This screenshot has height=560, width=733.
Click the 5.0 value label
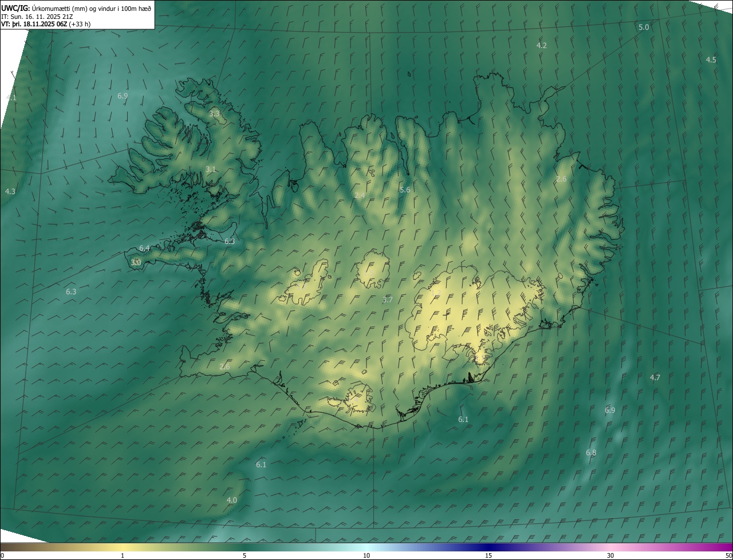(644, 27)
